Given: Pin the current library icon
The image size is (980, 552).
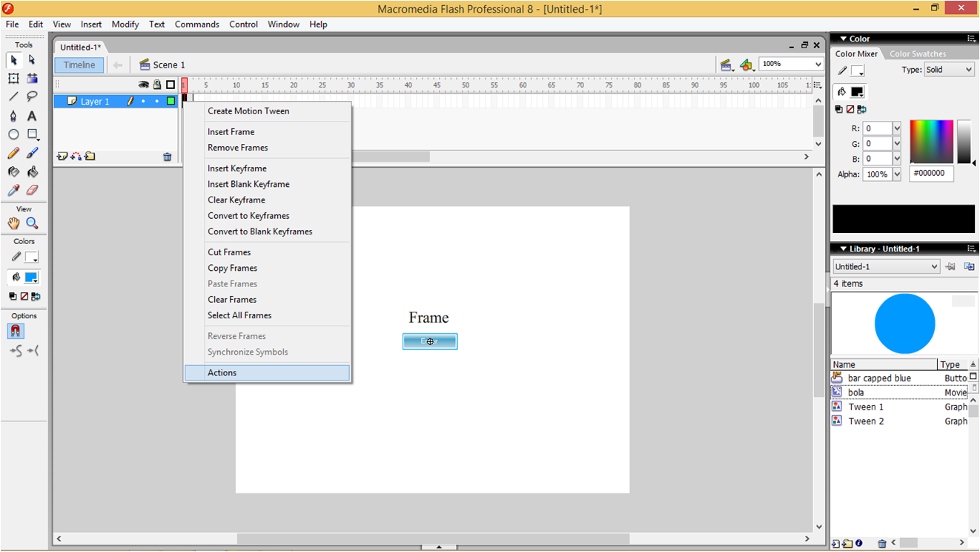Looking at the screenshot, I should (950, 266).
